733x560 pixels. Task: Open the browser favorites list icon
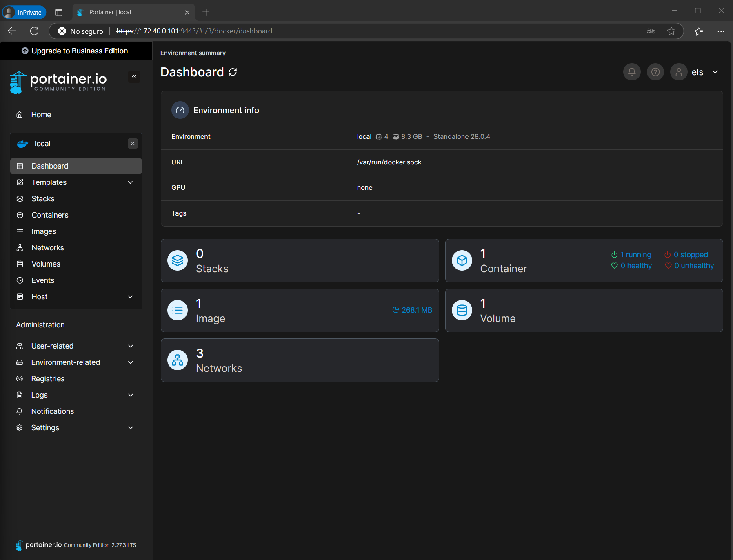click(x=699, y=31)
